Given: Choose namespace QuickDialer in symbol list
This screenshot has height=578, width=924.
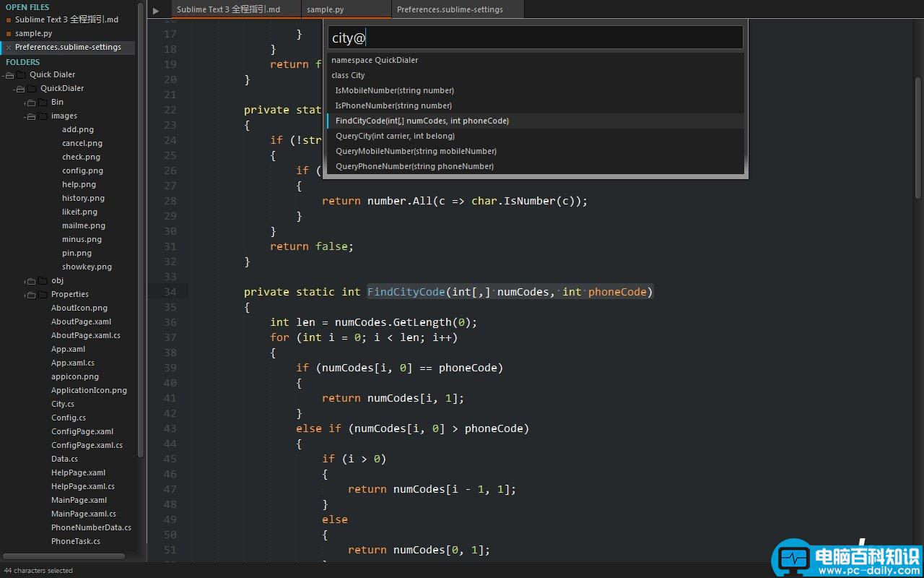Looking at the screenshot, I should tap(535, 60).
